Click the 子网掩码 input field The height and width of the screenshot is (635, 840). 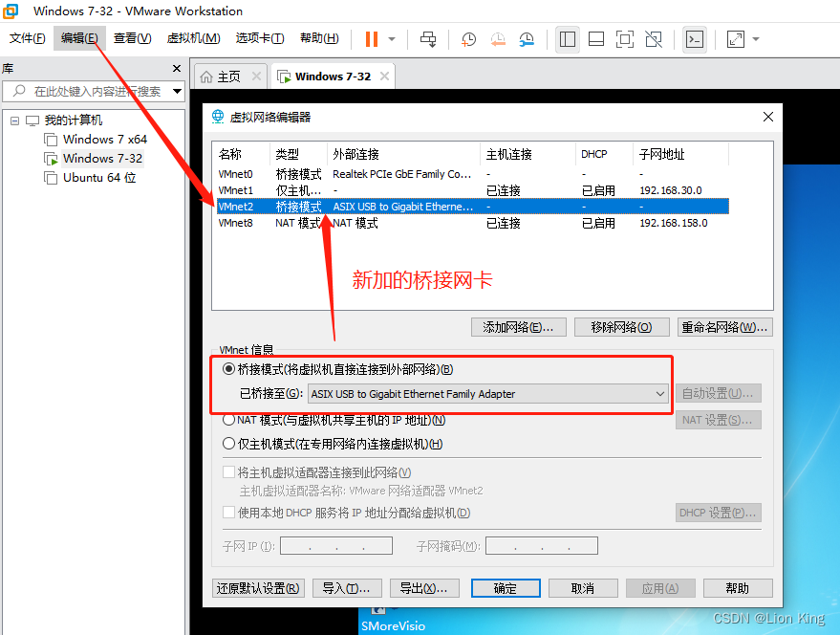[542, 546]
